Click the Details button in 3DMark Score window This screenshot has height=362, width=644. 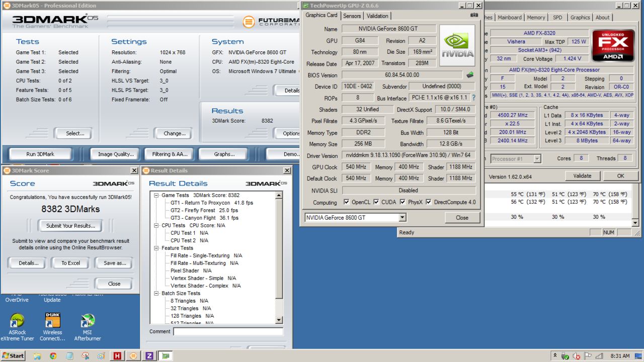click(28, 263)
